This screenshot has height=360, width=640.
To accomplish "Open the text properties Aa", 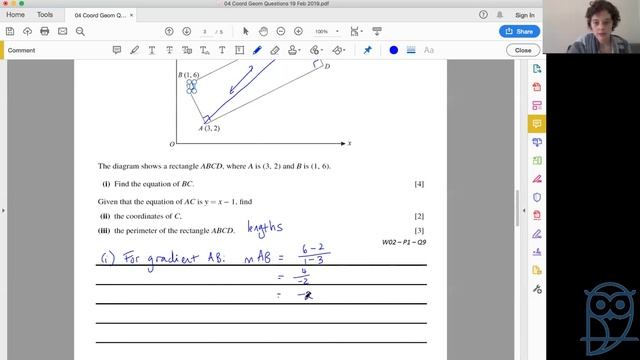I will click(x=429, y=50).
